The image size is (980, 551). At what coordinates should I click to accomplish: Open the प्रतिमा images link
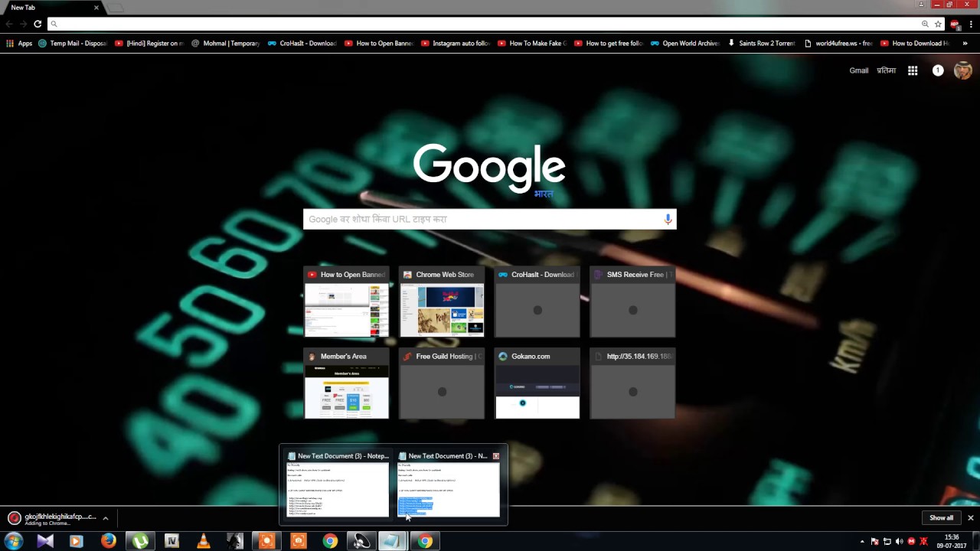(886, 70)
